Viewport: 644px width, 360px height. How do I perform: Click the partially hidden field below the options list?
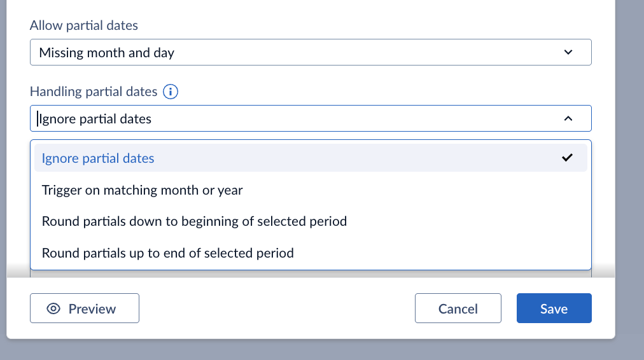click(x=311, y=274)
